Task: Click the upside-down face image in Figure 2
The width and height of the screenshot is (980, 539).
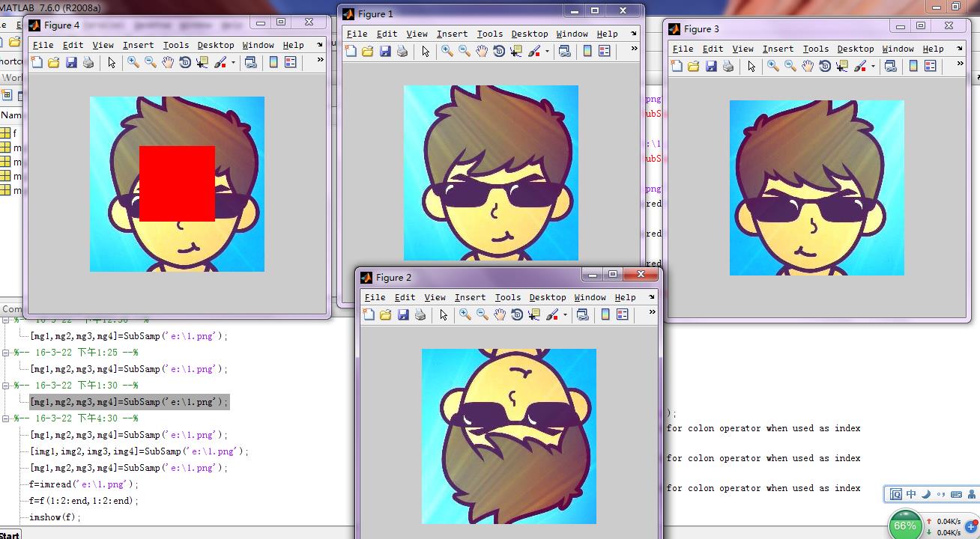Action: (x=509, y=436)
